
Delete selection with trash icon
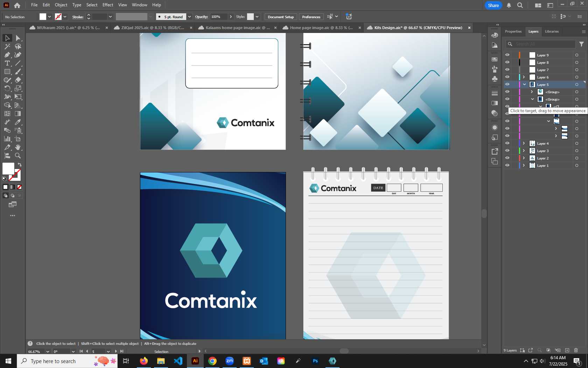coord(576,350)
